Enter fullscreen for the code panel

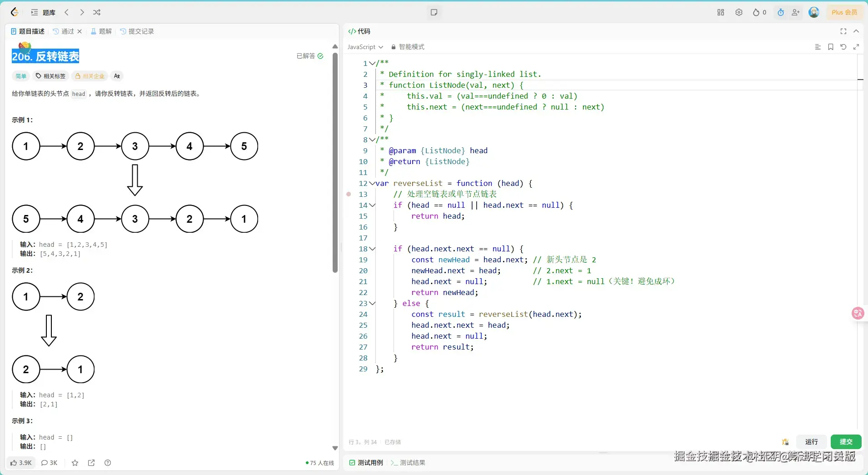(x=843, y=31)
